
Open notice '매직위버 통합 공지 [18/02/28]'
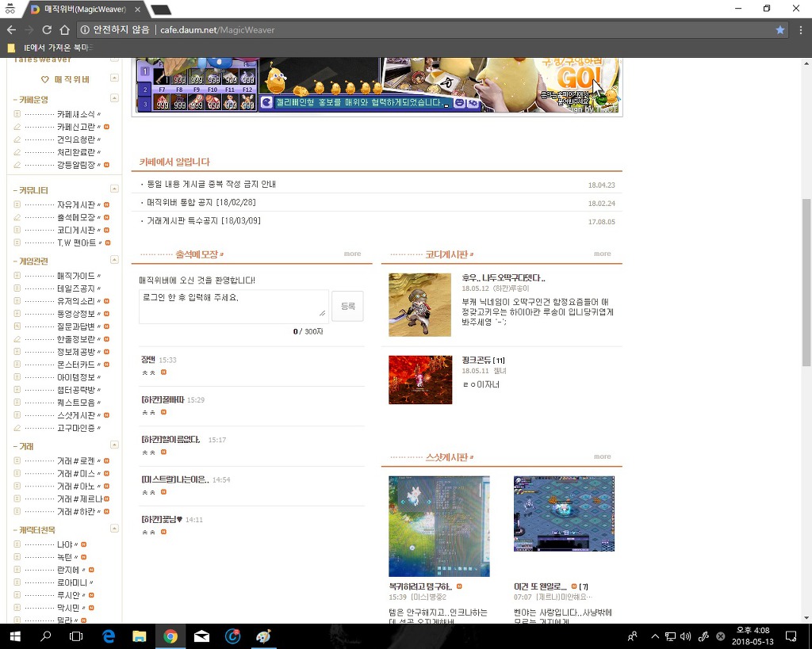pos(201,202)
